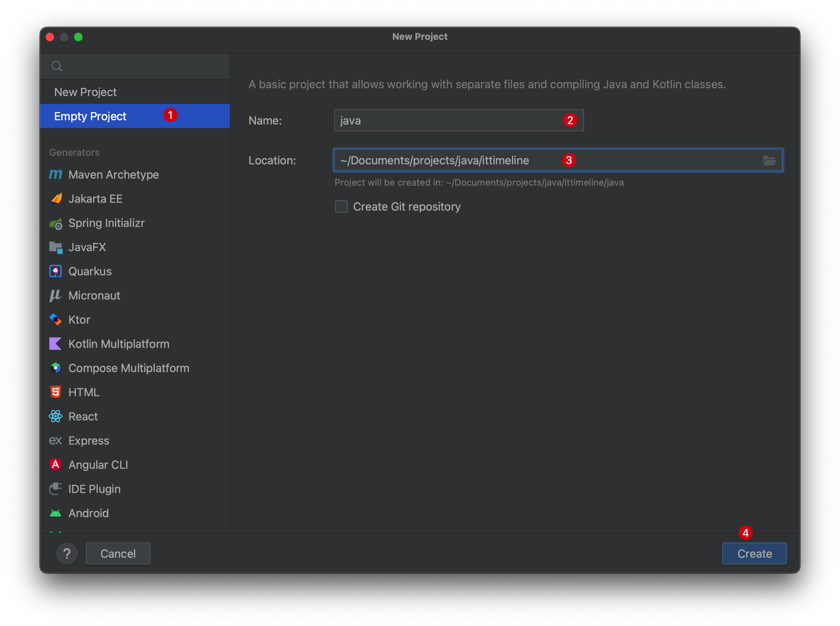This screenshot has width=840, height=626.
Task: Select the Maven Archetype generator icon
Action: click(x=56, y=174)
